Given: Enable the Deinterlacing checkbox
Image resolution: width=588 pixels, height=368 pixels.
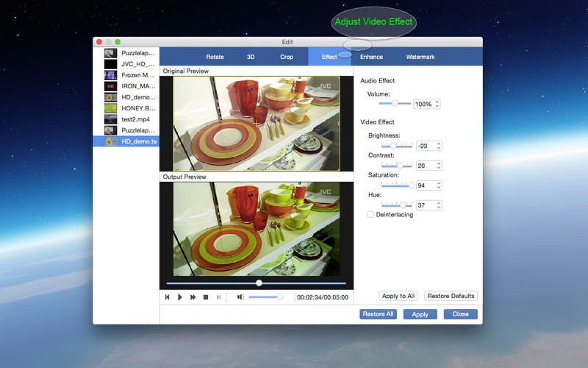Looking at the screenshot, I should coord(370,214).
